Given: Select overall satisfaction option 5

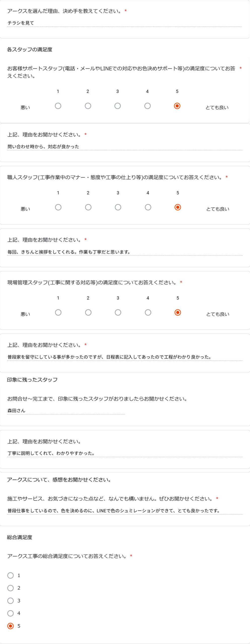Looking at the screenshot, I should pos(11,626).
